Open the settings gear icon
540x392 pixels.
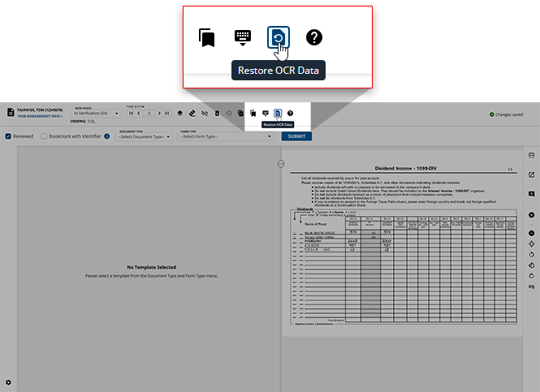coord(8,382)
